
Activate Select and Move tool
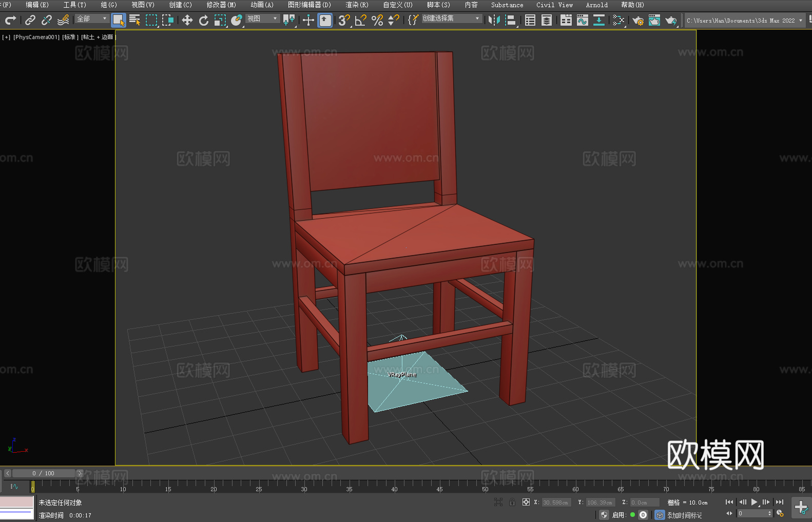(187, 20)
